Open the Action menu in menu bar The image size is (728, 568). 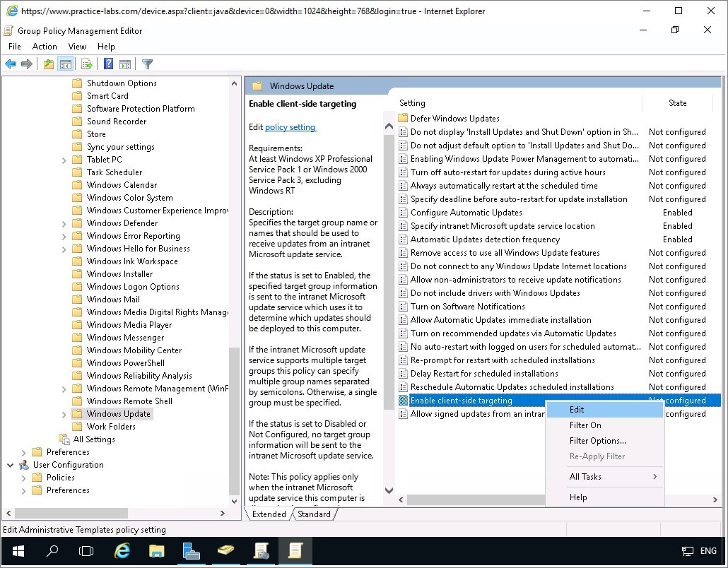tap(45, 47)
